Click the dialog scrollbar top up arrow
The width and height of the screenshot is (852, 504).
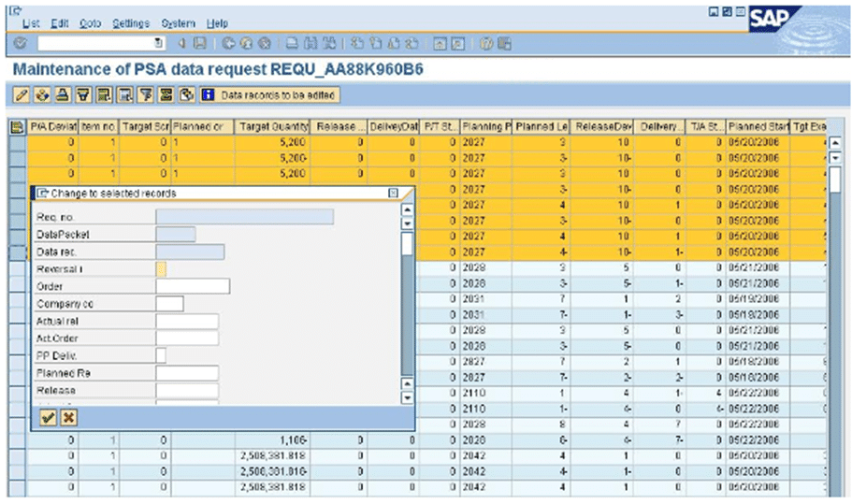point(407,209)
